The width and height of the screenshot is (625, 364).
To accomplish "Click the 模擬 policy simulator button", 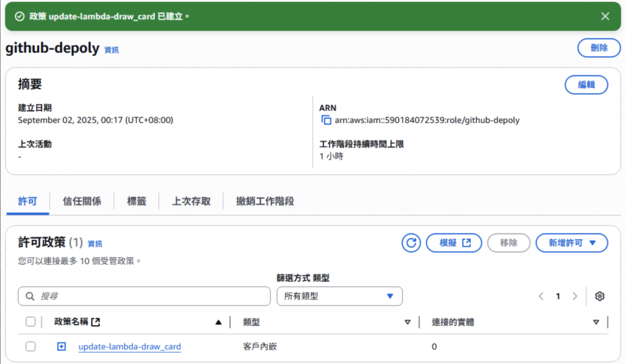I will tap(454, 243).
